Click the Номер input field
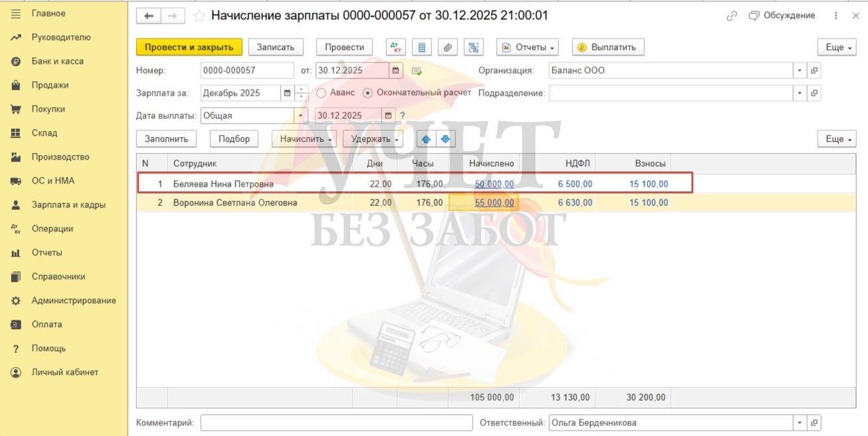Image resolution: width=868 pixels, height=436 pixels. coord(247,70)
